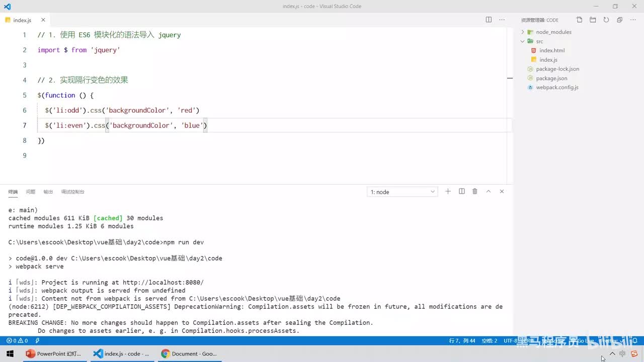
Task: Click the 'blue' string on line 7
Action: click(x=192, y=125)
